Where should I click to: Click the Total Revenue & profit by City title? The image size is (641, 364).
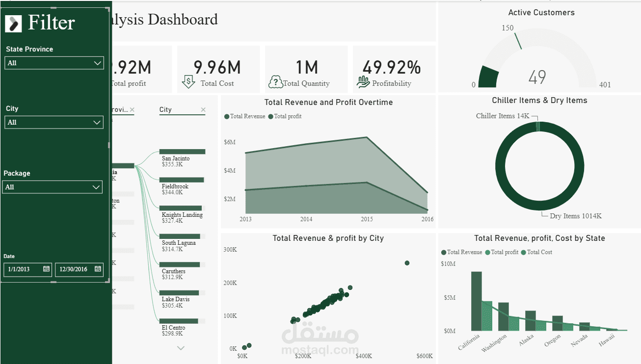tap(328, 238)
